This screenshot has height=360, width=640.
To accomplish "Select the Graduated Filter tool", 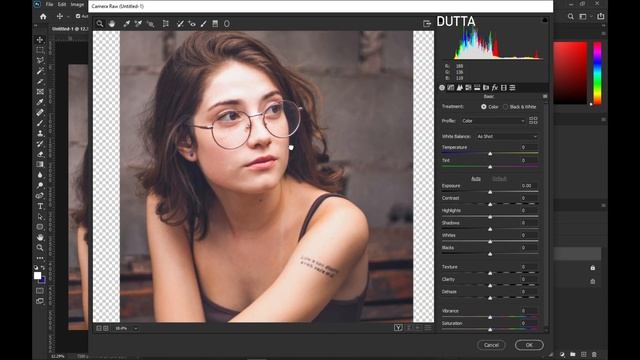I will pyautogui.click(x=215, y=24).
